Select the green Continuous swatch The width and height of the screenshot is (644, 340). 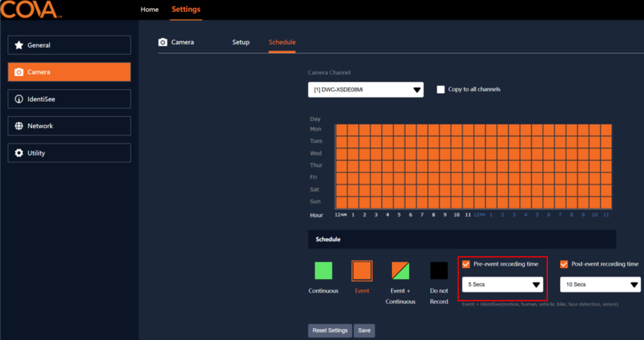click(x=323, y=271)
